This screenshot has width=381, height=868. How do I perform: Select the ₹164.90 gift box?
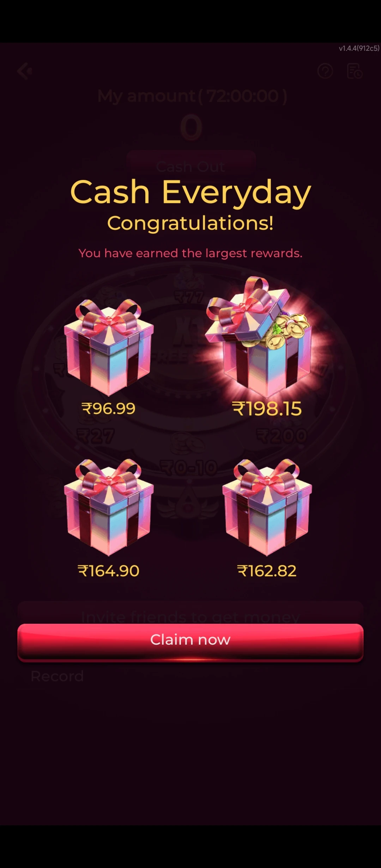[x=109, y=507]
